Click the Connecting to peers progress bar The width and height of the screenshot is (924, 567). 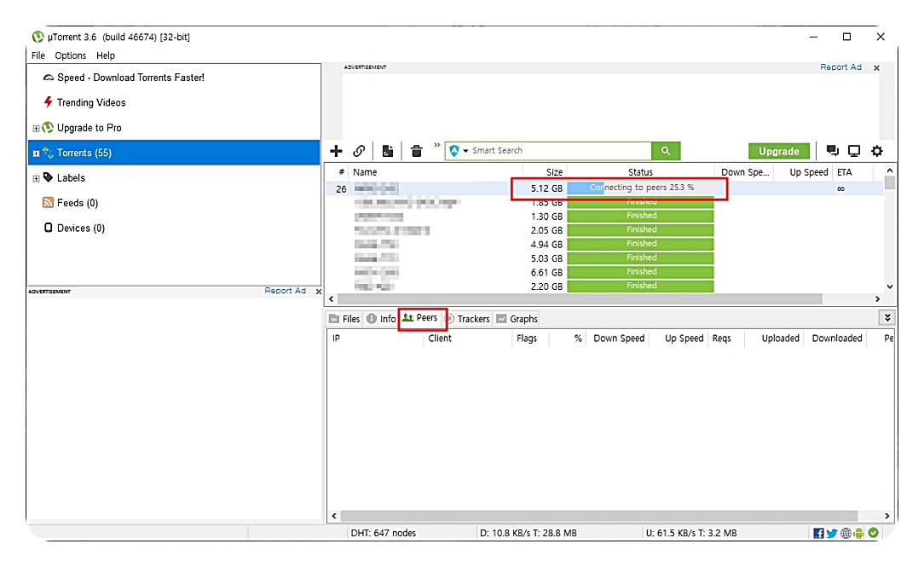point(640,188)
